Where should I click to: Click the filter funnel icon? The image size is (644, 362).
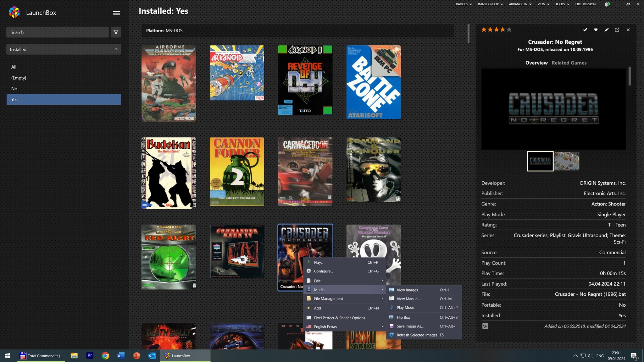point(116,32)
